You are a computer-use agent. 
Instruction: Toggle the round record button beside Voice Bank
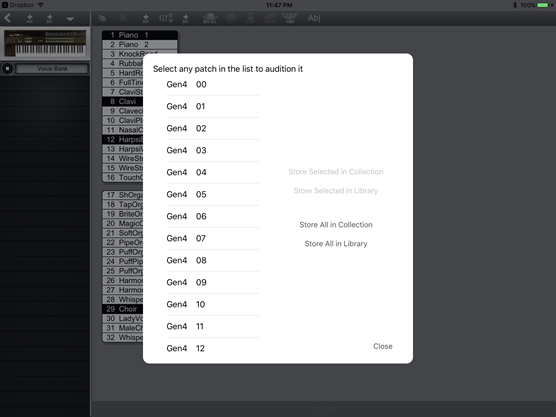click(x=7, y=68)
